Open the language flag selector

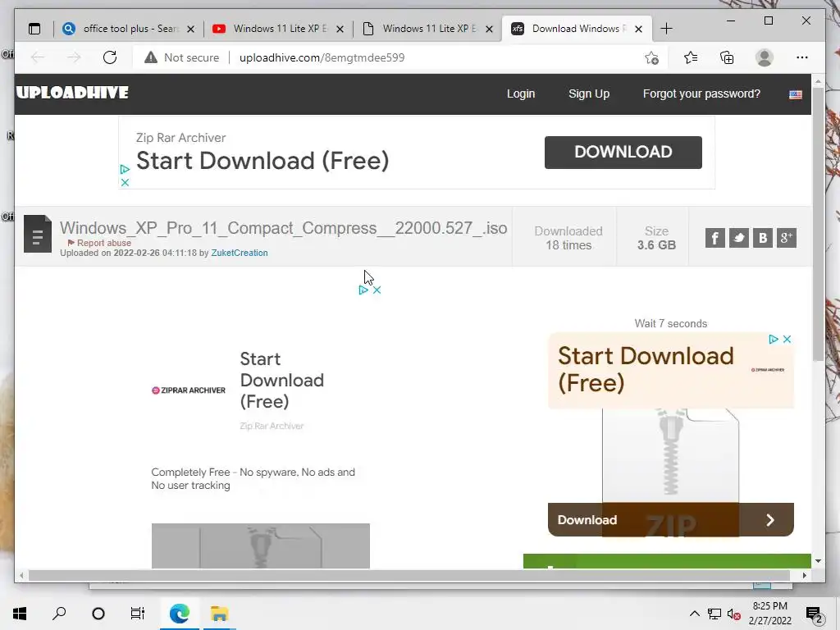tap(796, 95)
